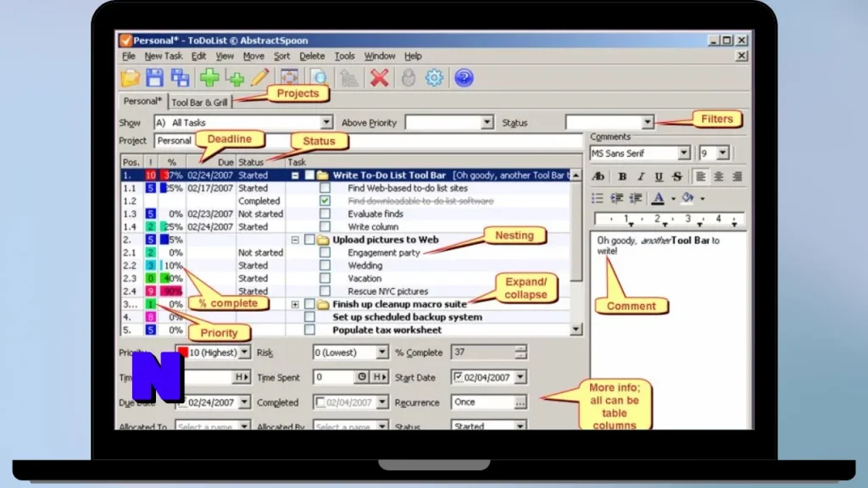Expand the Finish up cleanup macro suite task
Viewport: 868px width, 488px height.
point(295,304)
